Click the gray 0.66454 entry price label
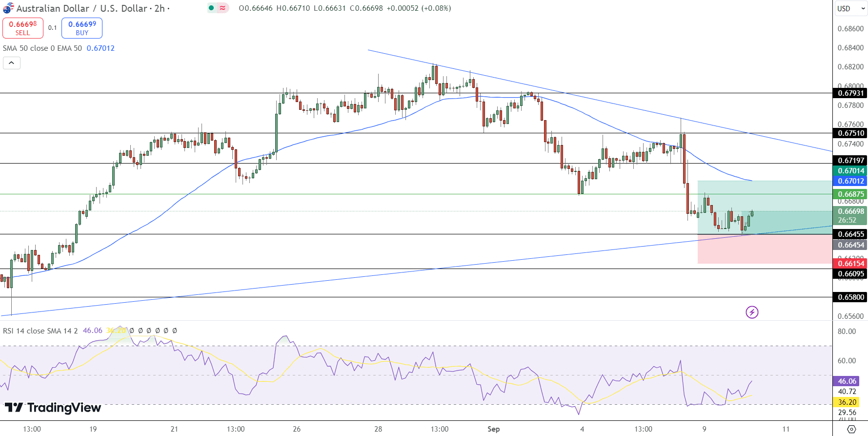 click(x=850, y=245)
